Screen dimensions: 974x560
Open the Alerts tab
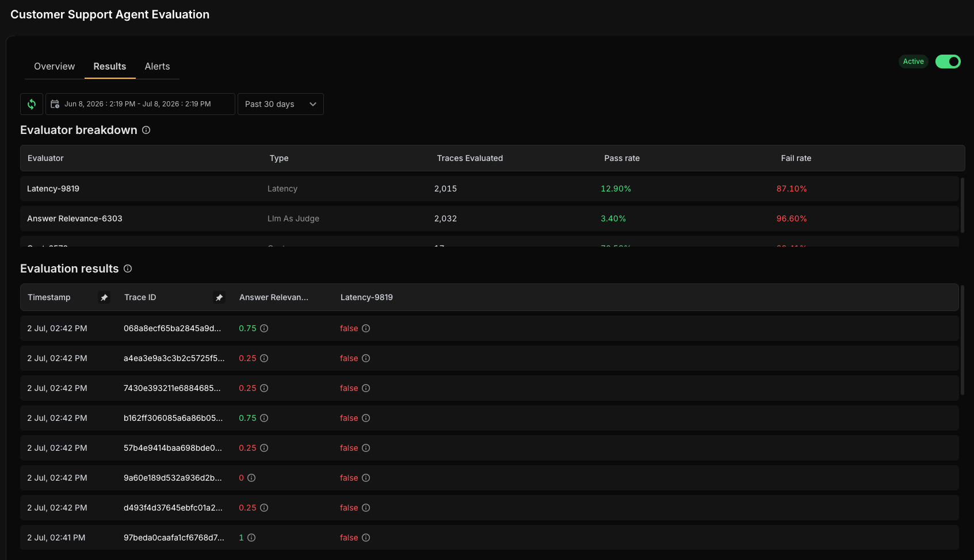point(157,67)
